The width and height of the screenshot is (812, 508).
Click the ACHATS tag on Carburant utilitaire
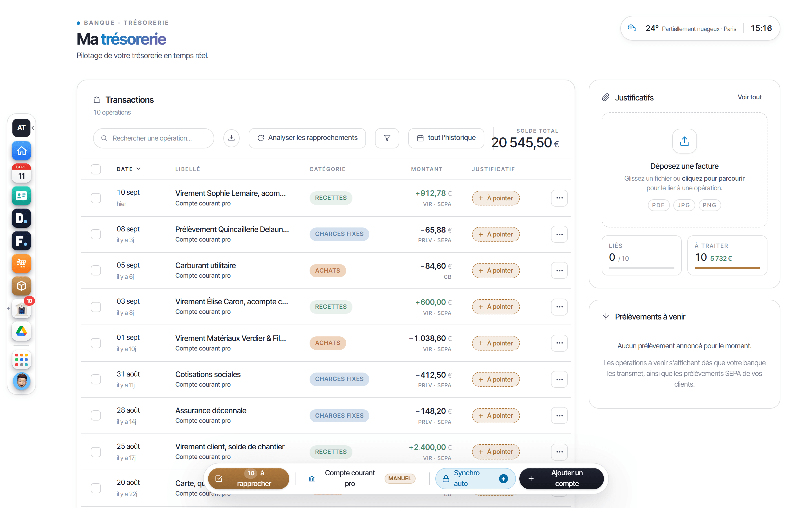tap(328, 270)
